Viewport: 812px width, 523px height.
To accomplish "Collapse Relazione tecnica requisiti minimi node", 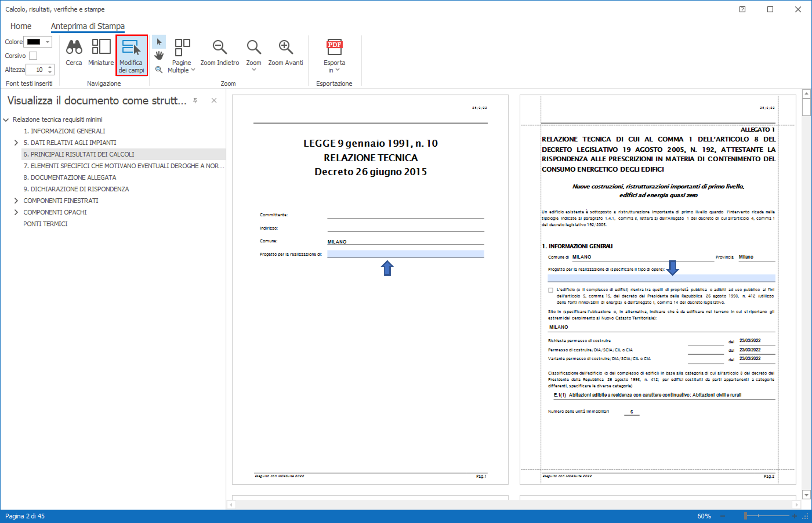I will click(6, 120).
